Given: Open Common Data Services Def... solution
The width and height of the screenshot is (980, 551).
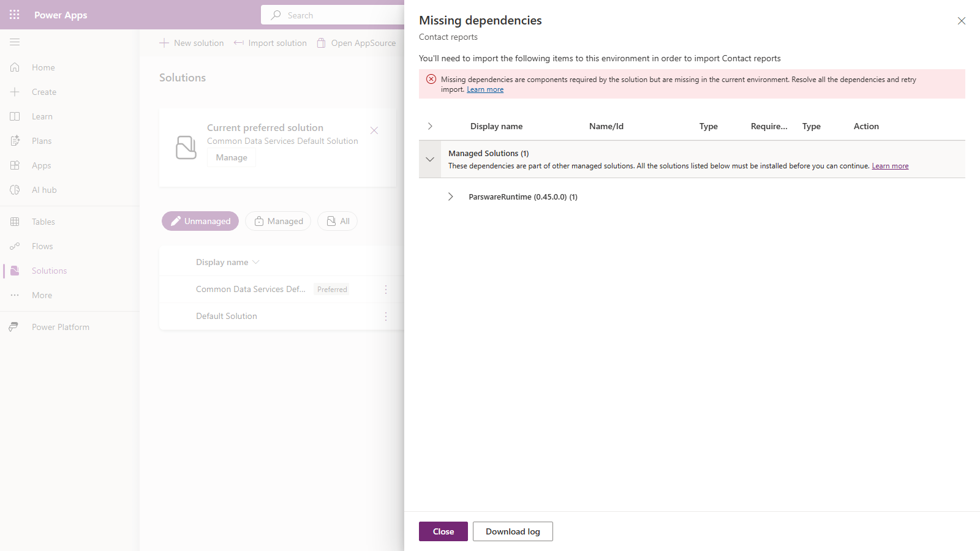Looking at the screenshot, I should 251,289.
